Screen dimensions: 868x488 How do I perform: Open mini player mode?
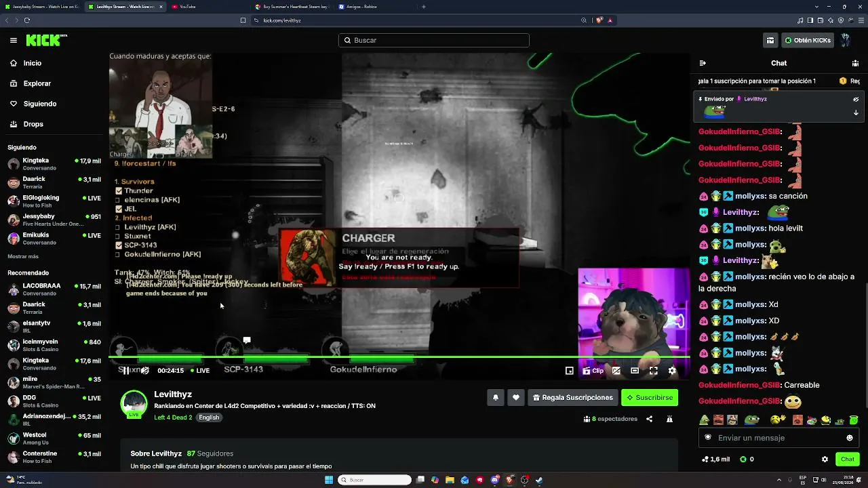570,371
